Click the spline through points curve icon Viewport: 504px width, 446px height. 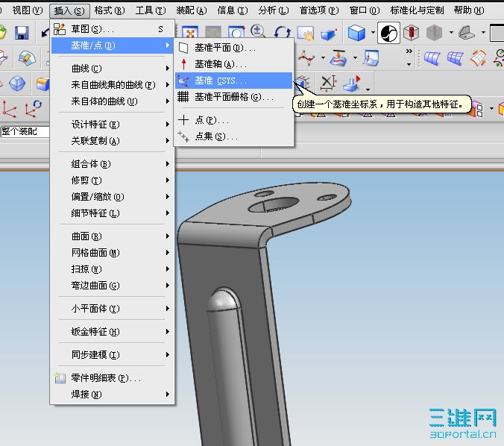(x=306, y=58)
